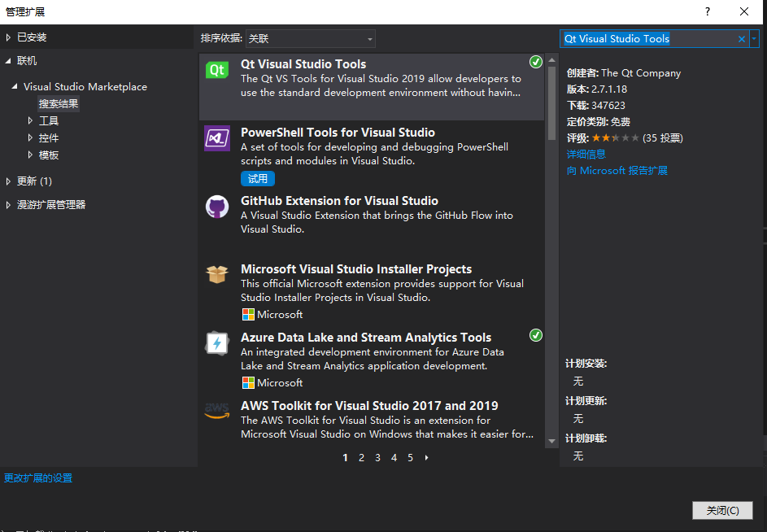Click Microsoft logo under Installer Projects
The image size is (767, 532).
249,314
